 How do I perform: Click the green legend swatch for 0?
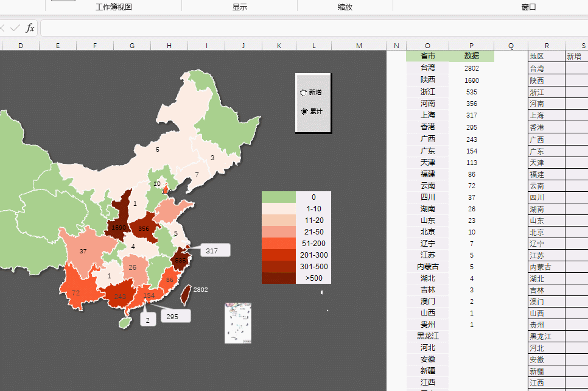(279, 197)
